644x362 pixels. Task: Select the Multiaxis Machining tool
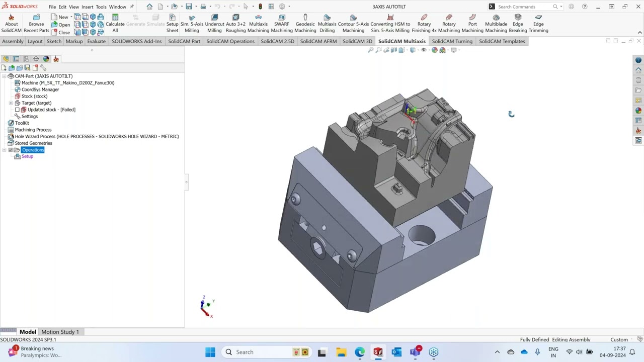click(x=258, y=24)
